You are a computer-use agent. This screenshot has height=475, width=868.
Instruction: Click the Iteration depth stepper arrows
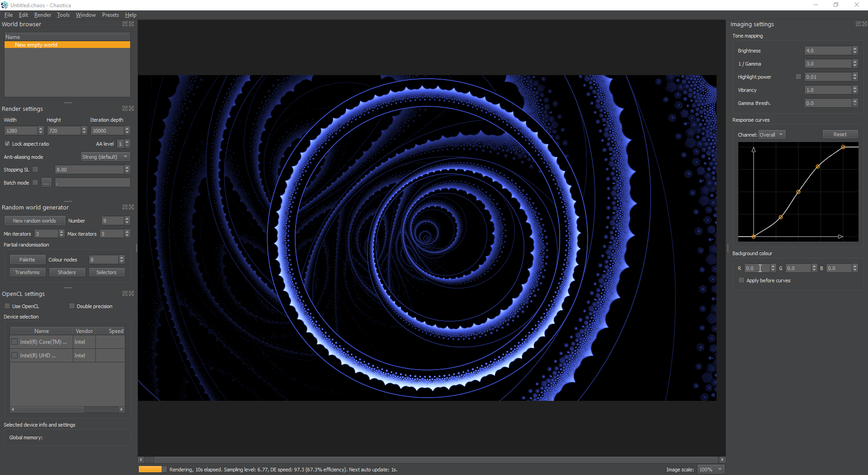[127, 131]
